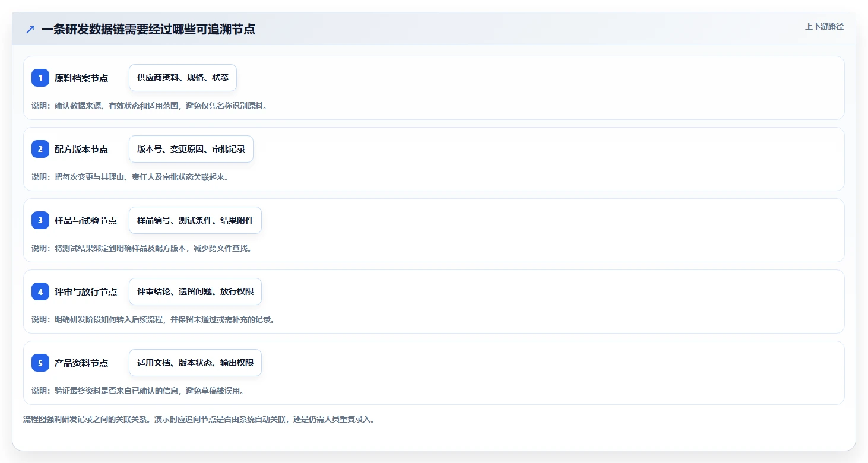Select the 供应商资料、规格、状态 tag

183,78
